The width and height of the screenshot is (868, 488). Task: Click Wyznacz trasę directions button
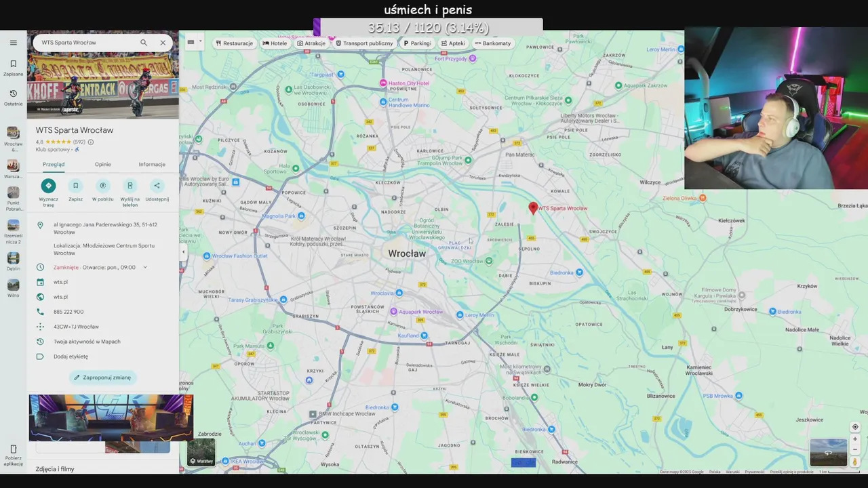tap(48, 186)
